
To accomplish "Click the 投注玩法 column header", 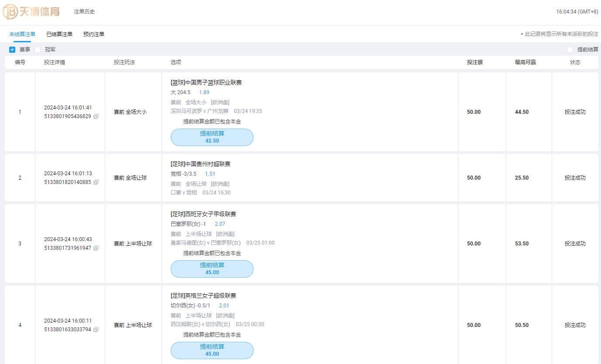I will coord(124,62).
